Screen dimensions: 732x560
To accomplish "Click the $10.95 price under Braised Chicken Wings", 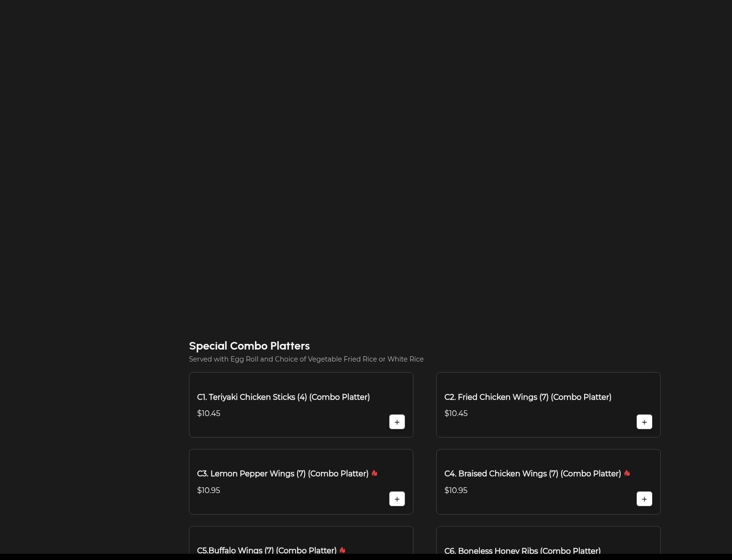I will pyautogui.click(x=456, y=491).
